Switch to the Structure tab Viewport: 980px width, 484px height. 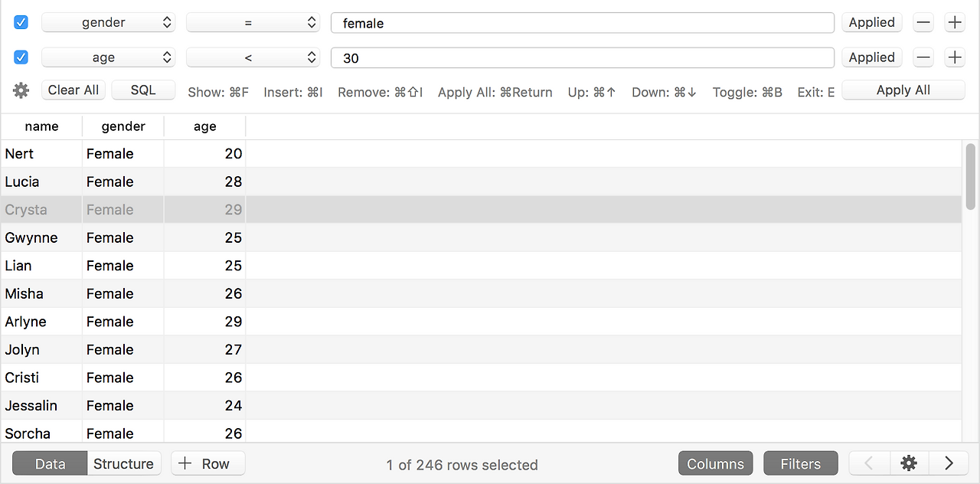tap(123, 463)
